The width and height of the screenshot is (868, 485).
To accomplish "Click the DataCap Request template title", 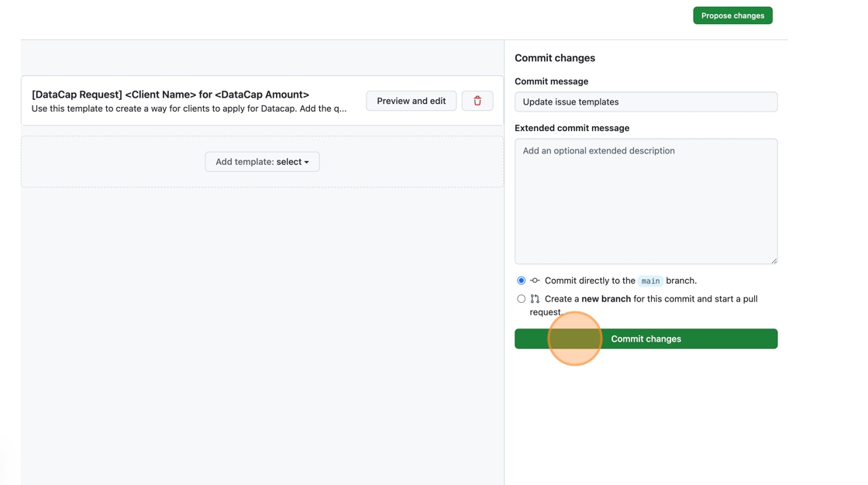I will coord(170,95).
